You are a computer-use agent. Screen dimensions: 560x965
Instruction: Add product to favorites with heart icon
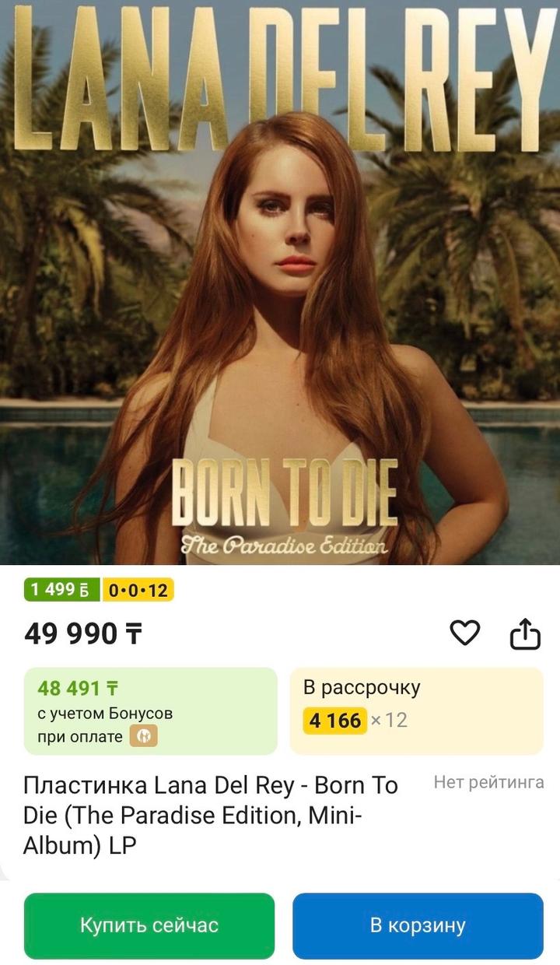465,633
